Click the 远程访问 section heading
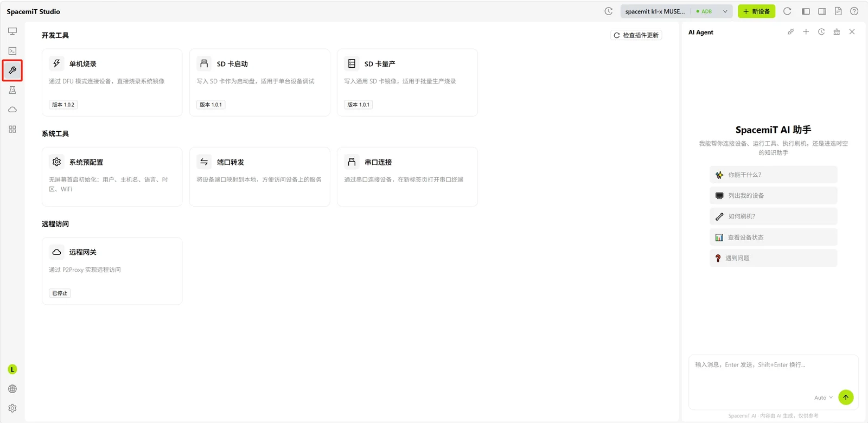 click(x=55, y=223)
